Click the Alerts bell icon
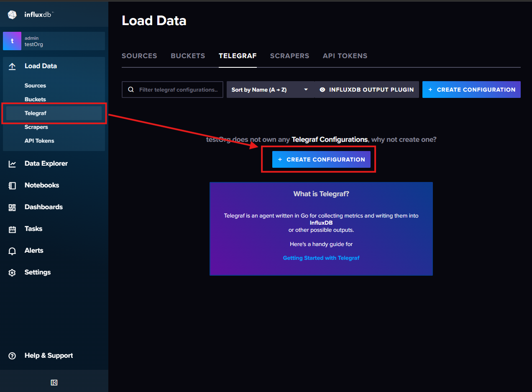This screenshot has width=532, height=392. (12, 251)
